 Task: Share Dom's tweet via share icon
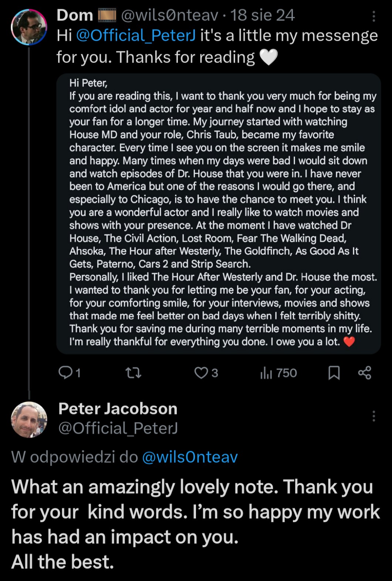click(x=365, y=373)
